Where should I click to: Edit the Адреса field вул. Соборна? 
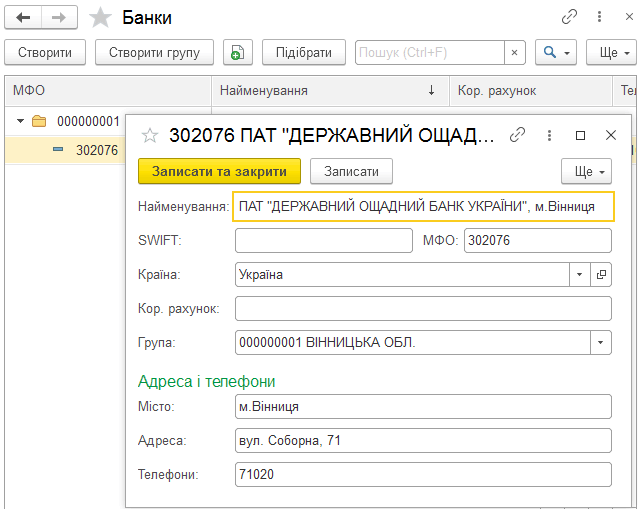coord(423,441)
